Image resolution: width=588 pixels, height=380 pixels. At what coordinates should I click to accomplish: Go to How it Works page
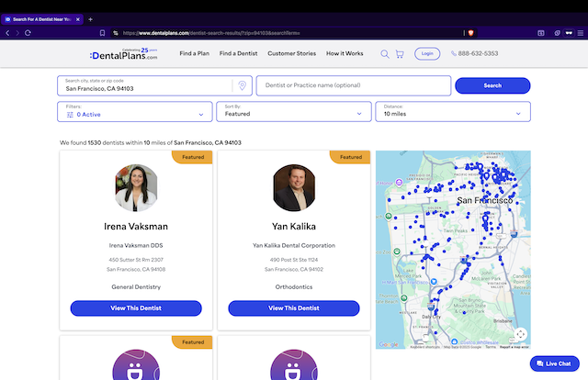click(x=345, y=53)
